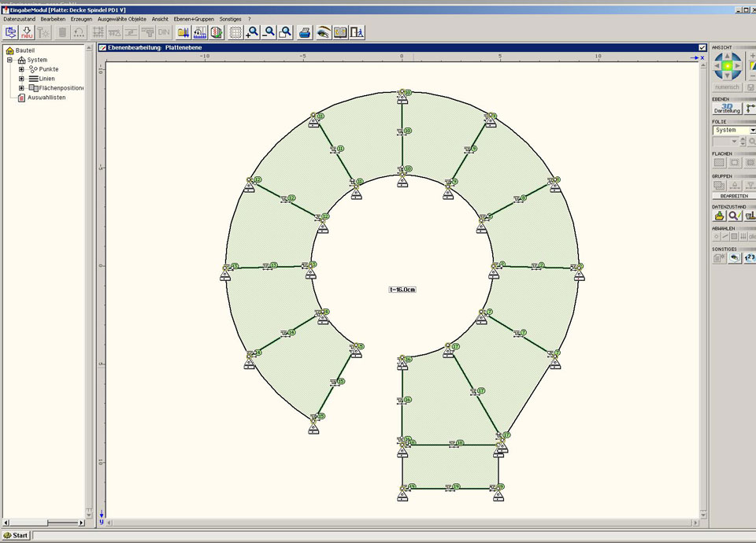
Task: Click the 'neu' new file toolbar icon
Action: click(28, 32)
